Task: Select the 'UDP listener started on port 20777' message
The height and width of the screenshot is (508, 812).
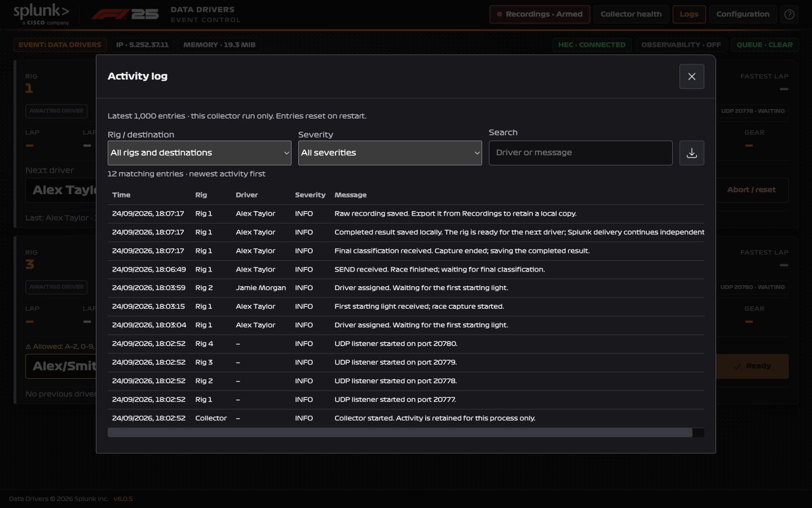Action: pos(395,400)
